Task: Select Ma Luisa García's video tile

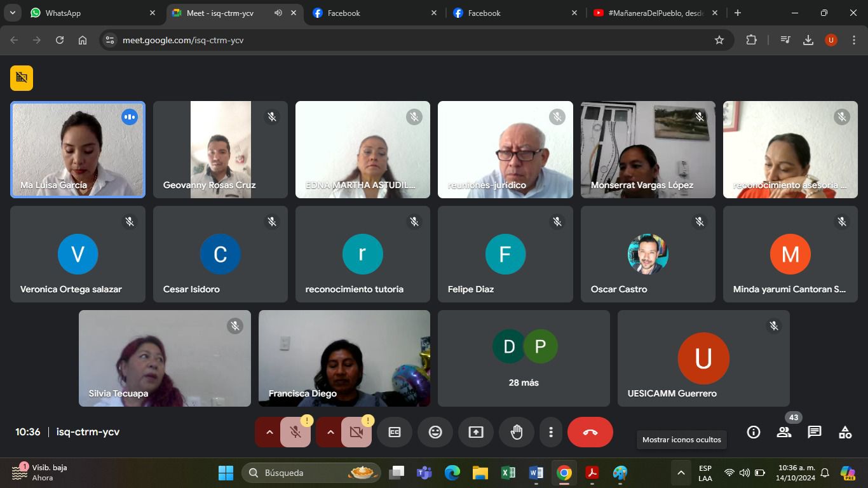Action: click(78, 150)
